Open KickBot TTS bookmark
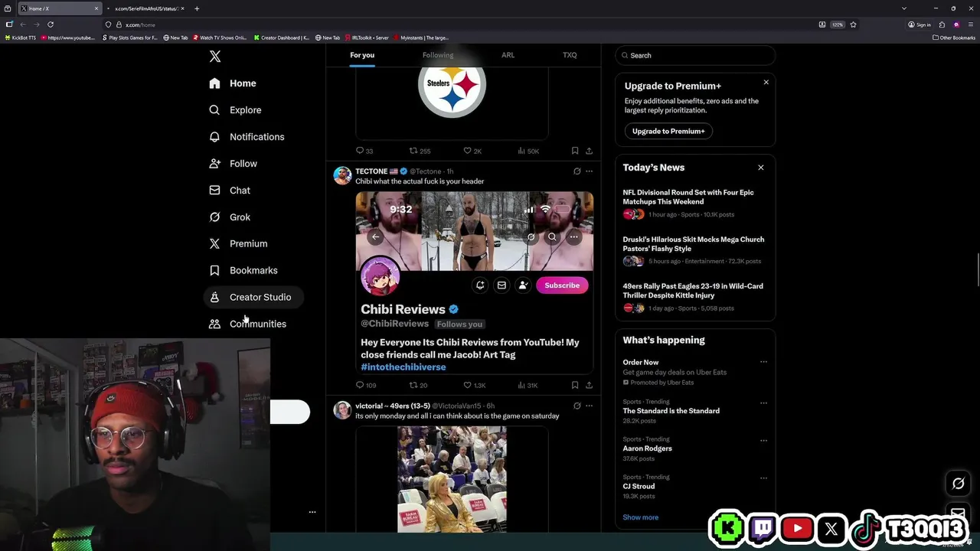 click(x=20, y=37)
